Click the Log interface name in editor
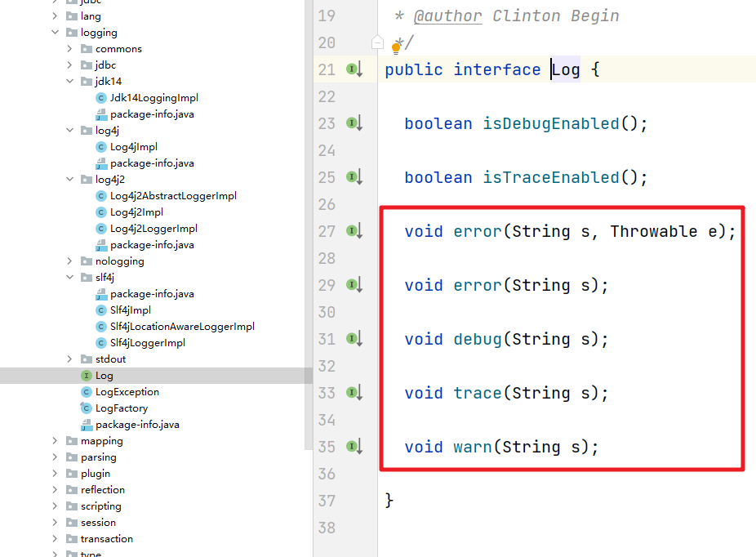The width and height of the screenshot is (756, 557). [566, 70]
